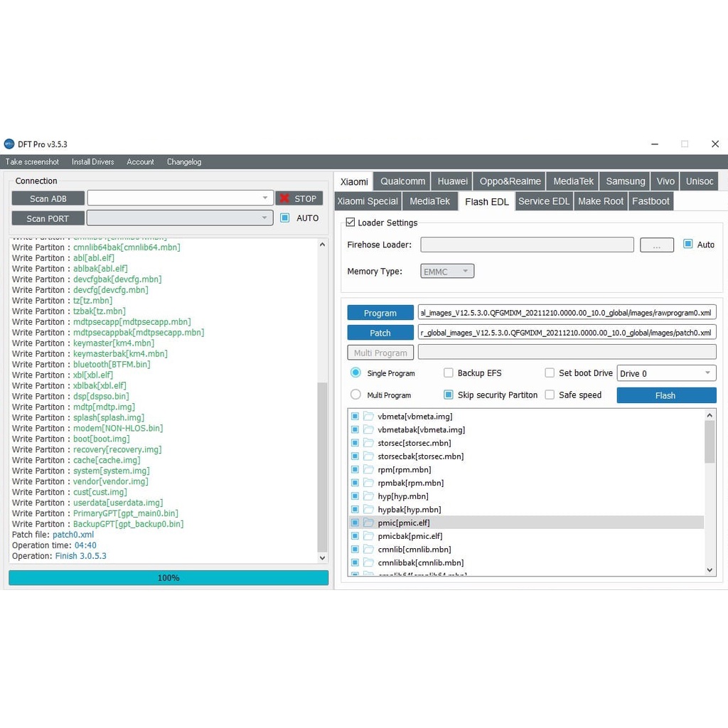
Task: Open the Install Drivers menu
Action: (x=93, y=161)
